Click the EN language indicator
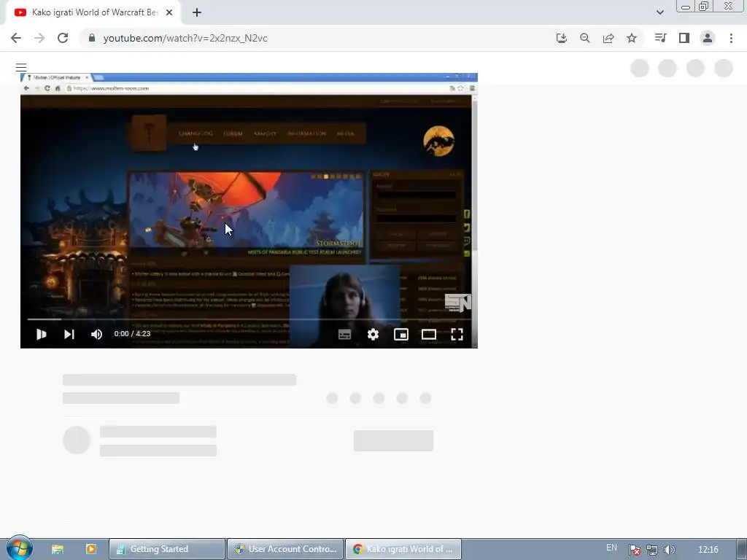Screen dimensions: 747x560 point(612,548)
